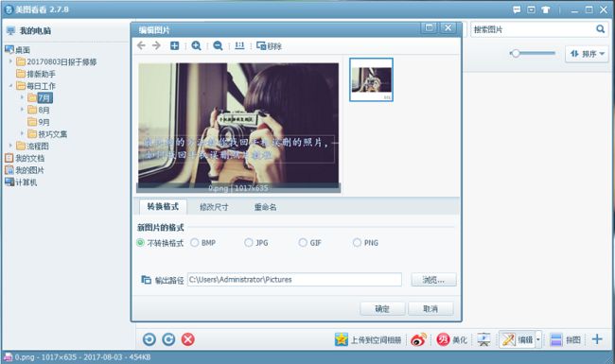Viewport: 615px width, 364px height.
Task: Open 编辑 edit tool
Action: [518, 339]
